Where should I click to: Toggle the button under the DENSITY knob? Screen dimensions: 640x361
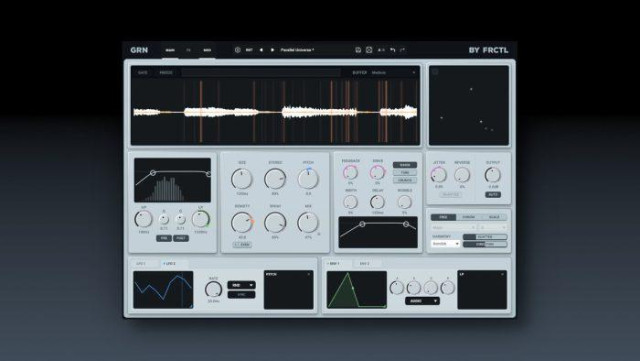point(242,245)
